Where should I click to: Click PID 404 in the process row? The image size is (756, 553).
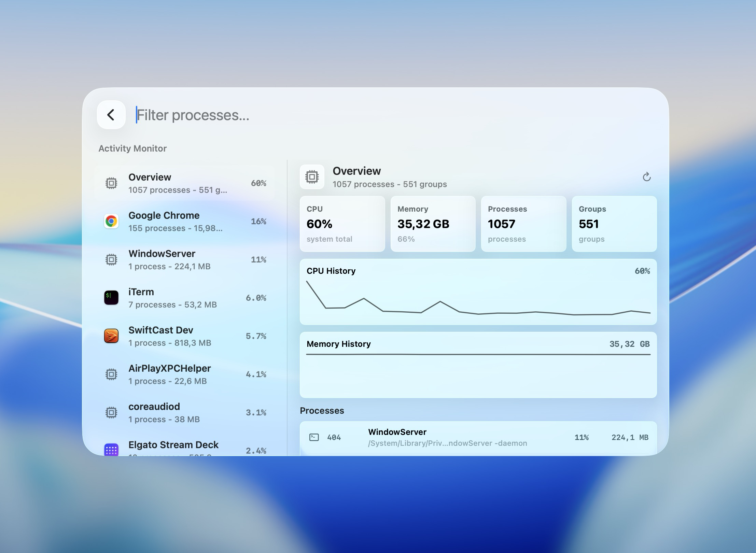click(334, 437)
